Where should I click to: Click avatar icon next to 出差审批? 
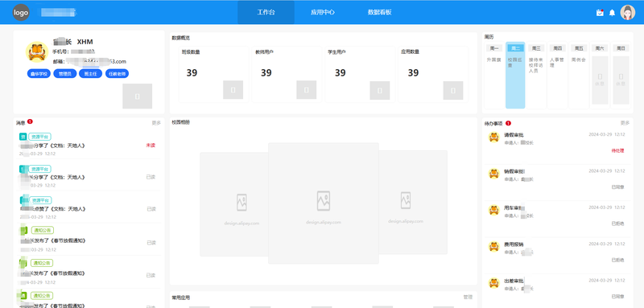pos(493,283)
